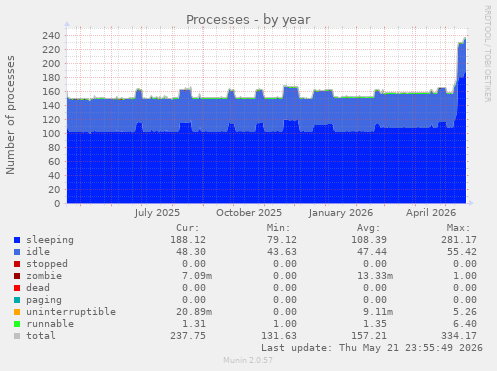Click the paging legend color swatch
The width and height of the screenshot is (497, 371).
[17, 300]
